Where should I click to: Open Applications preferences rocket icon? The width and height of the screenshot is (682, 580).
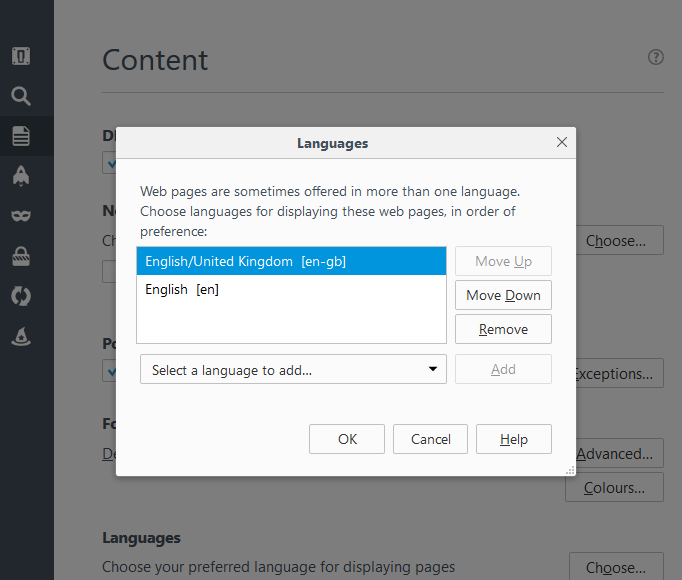[x=21, y=176]
